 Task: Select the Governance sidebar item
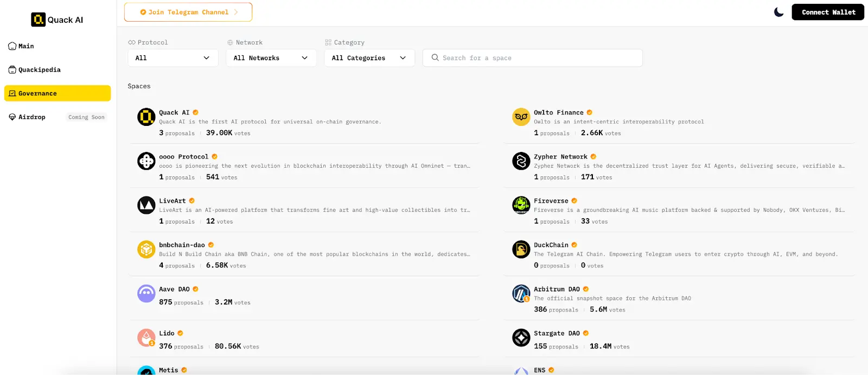57,93
